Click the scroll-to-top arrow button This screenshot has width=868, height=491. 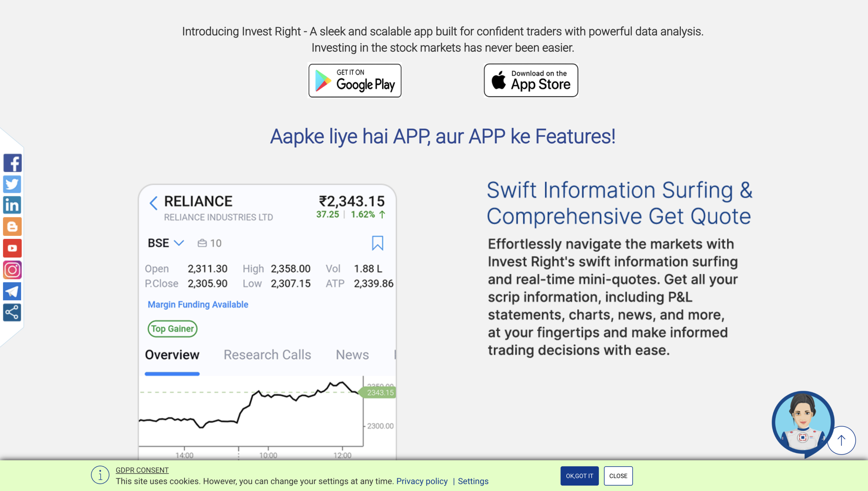click(841, 440)
